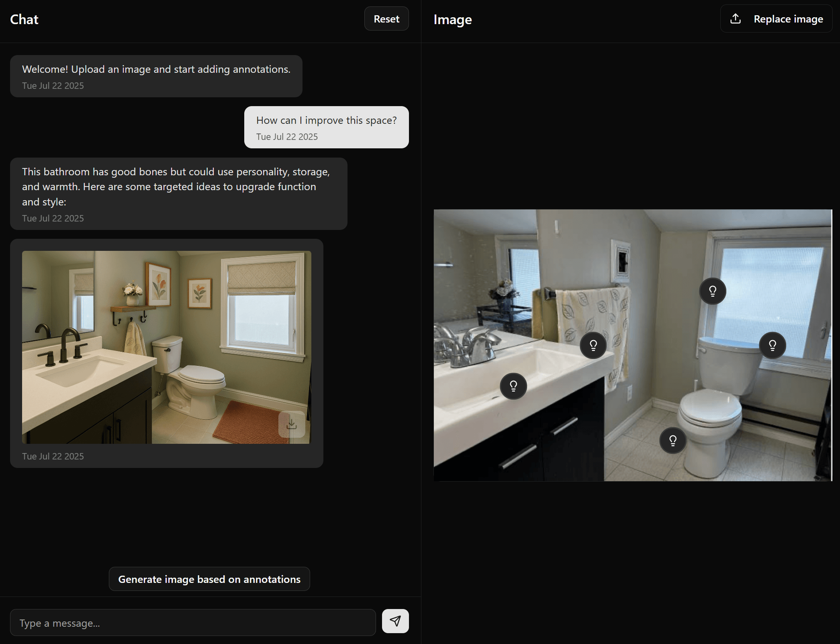The image size is (840, 644).
Task: Download the generated bathroom image
Action: [292, 424]
